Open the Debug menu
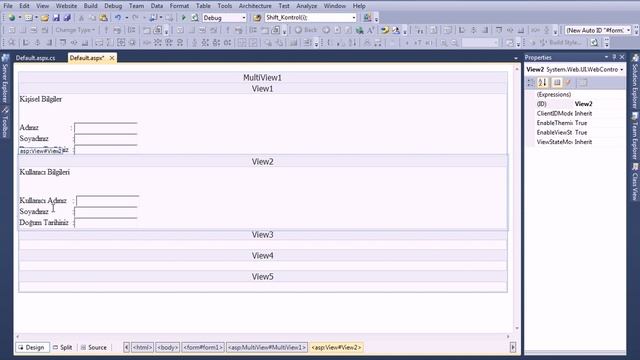The image size is (640, 360). tap(113, 6)
